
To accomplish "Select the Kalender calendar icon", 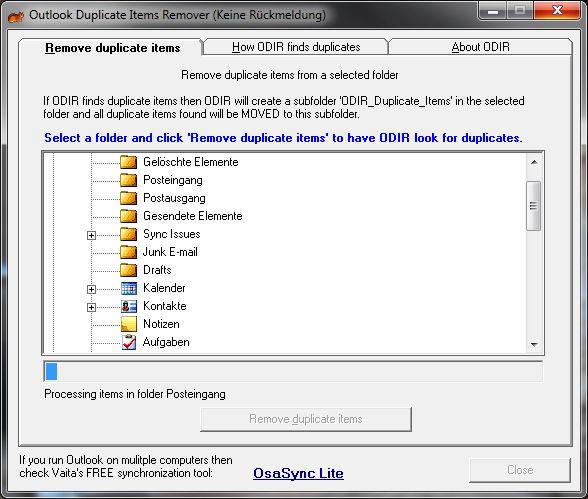I will click(129, 288).
